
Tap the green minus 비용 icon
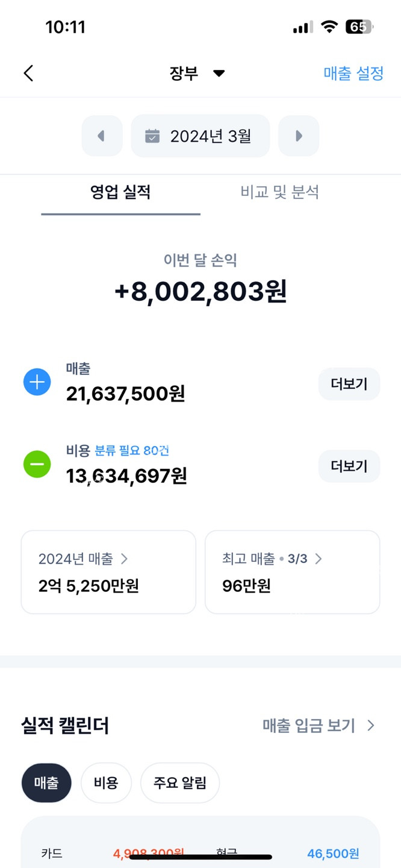click(x=37, y=465)
